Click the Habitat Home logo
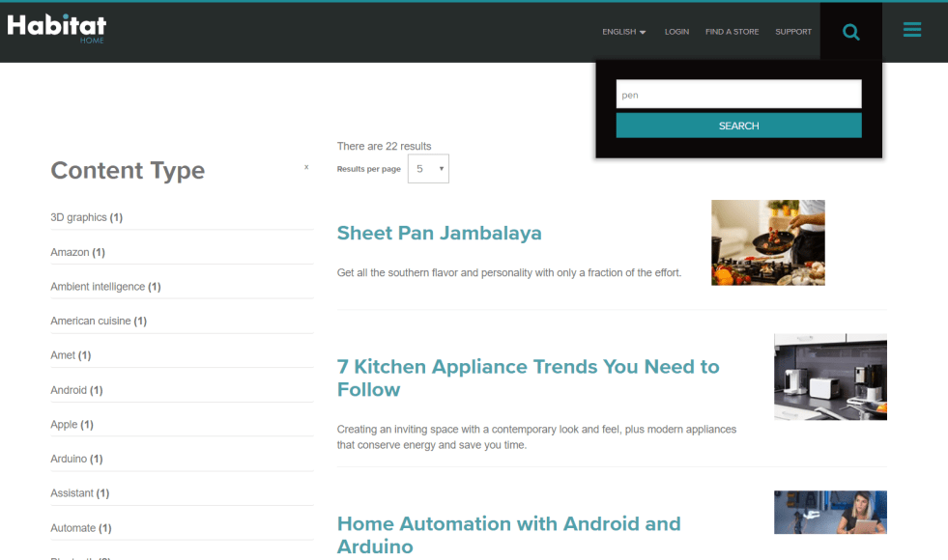Image resolution: width=948 pixels, height=560 pixels. (57, 28)
